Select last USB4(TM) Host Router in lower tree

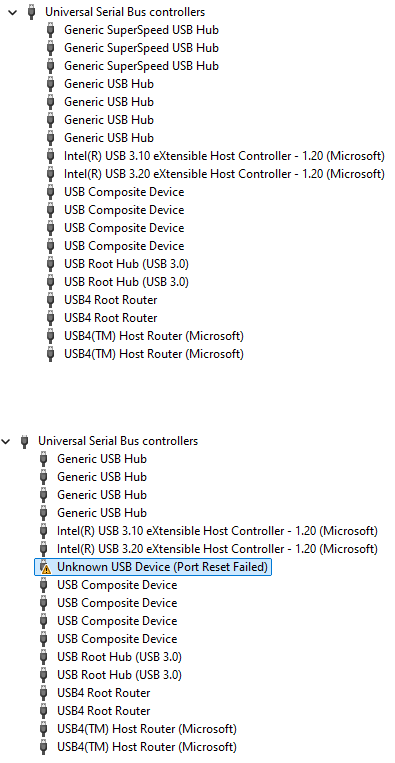pos(147,746)
